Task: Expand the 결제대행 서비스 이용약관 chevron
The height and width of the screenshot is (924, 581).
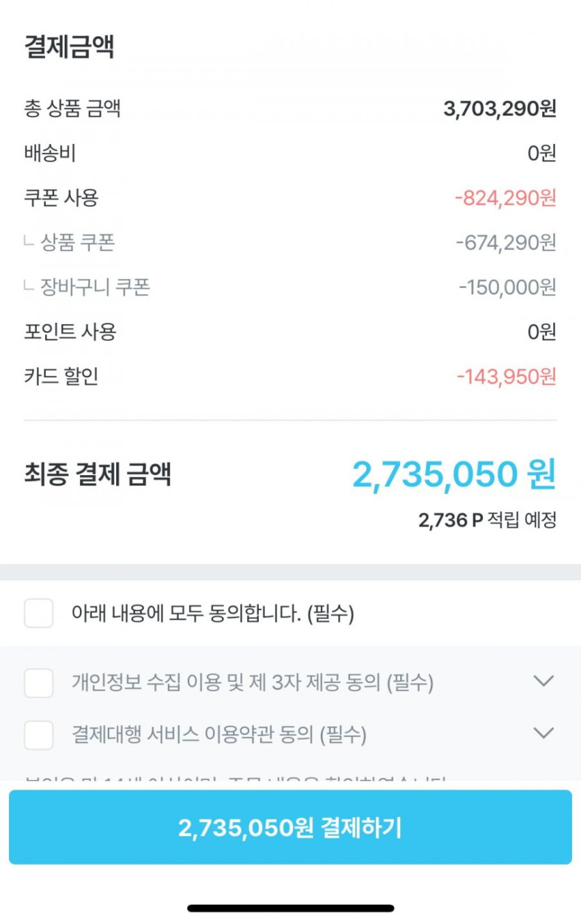Action: click(543, 733)
